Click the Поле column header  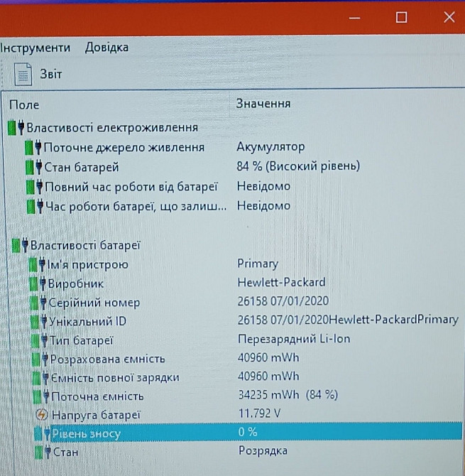coord(24,104)
